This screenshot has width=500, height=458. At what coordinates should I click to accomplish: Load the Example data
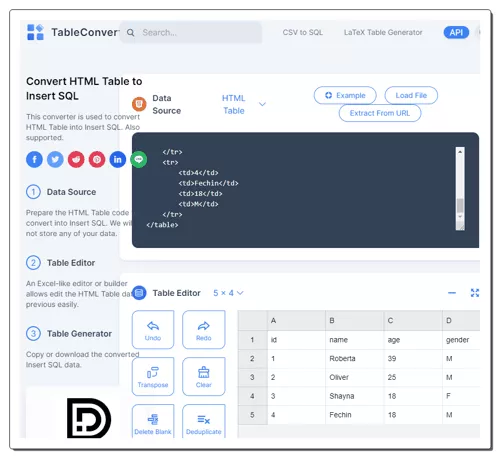pos(345,95)
